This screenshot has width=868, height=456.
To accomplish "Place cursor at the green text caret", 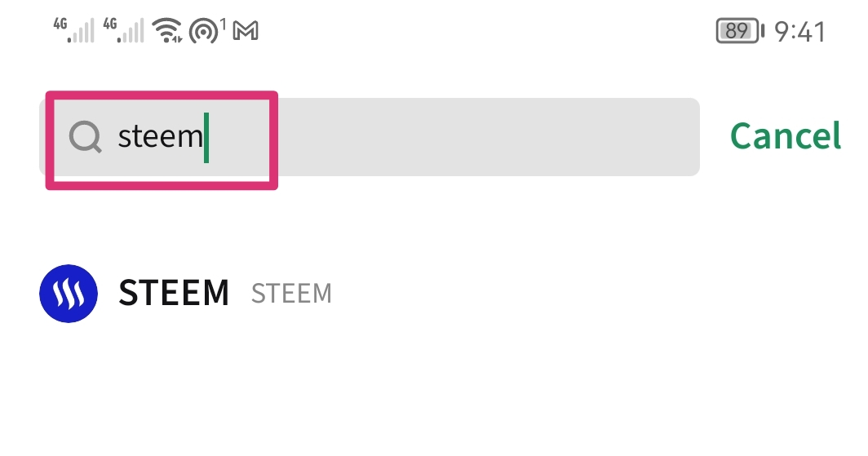I will (x=206, y=137).
